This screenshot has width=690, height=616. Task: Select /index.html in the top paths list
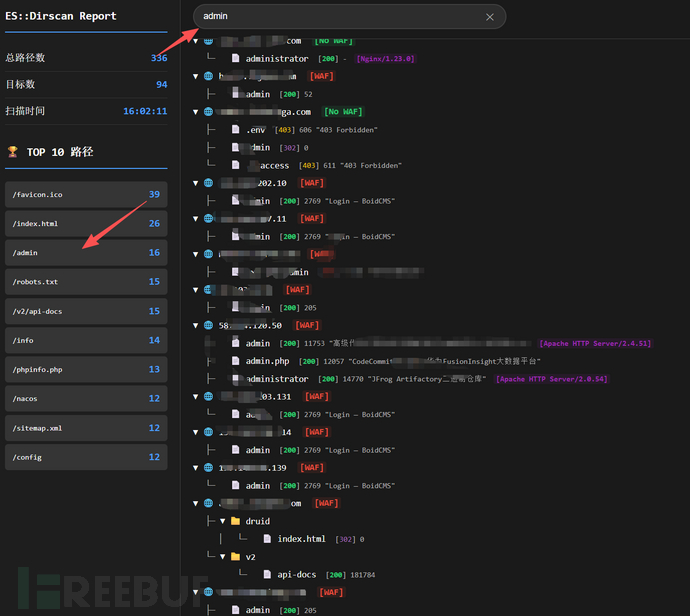click(x=86, y=224)
